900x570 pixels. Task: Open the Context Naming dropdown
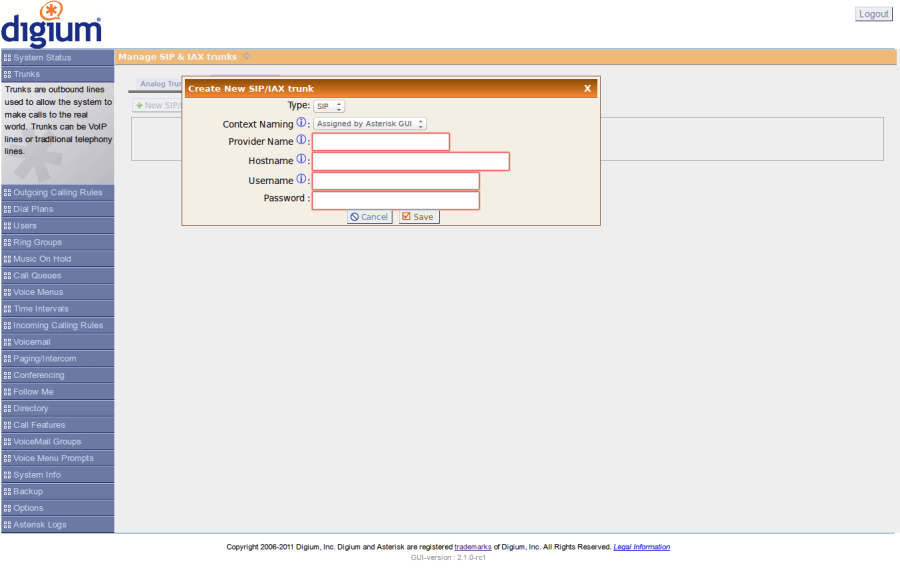point(370,124)
